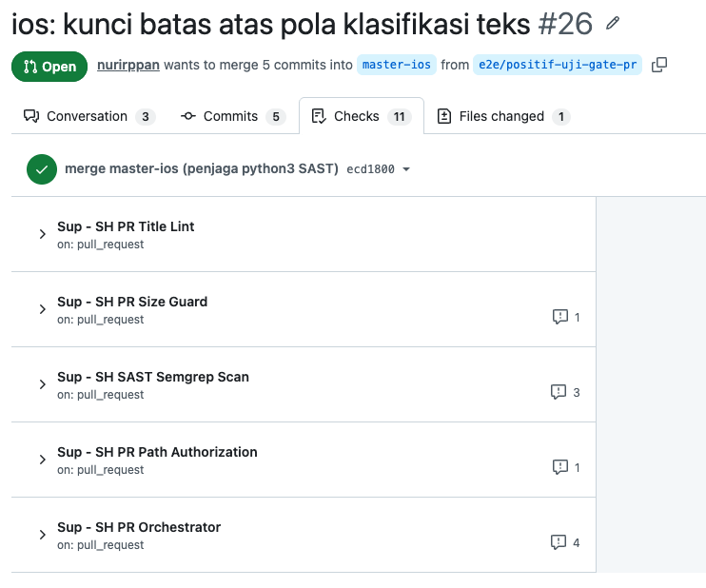The height and width of the screenshot is (588, 706).
Task: Open annotations icon for SH PR Size Guard
Action: (x=560, y=317)
